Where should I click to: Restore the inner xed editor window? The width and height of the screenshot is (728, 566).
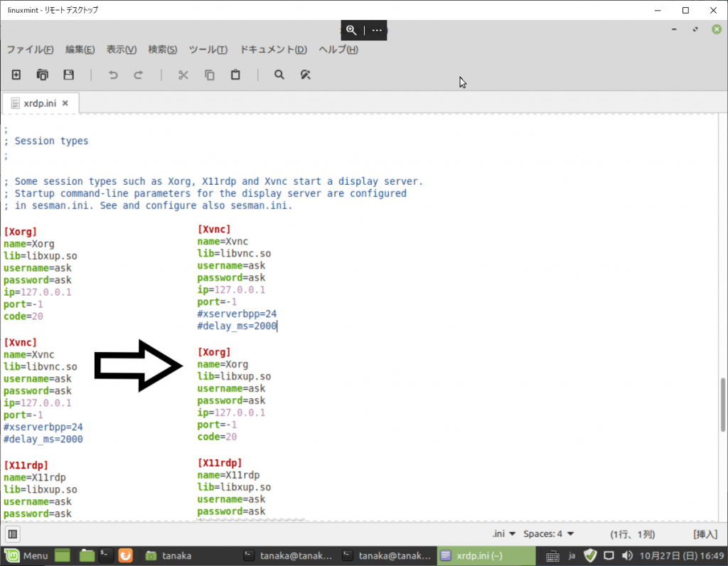tap(695, 29)
